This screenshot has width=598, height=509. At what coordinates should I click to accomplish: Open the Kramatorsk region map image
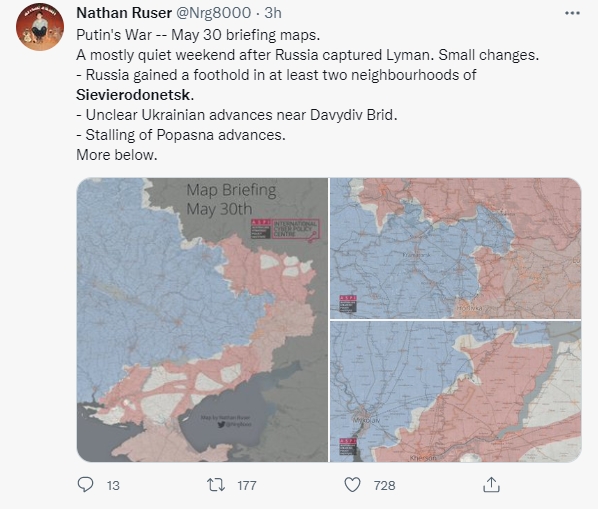pyautogui.click(x=455, y=248)
